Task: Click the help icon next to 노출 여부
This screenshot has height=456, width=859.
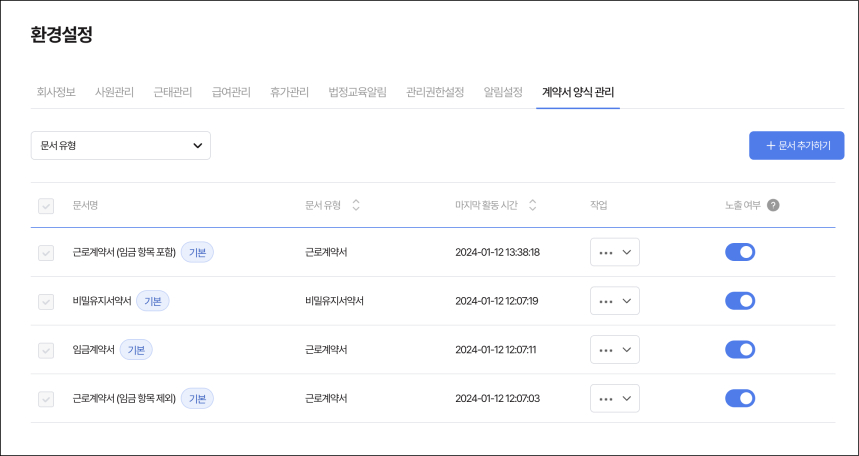Action: (773, 205)
